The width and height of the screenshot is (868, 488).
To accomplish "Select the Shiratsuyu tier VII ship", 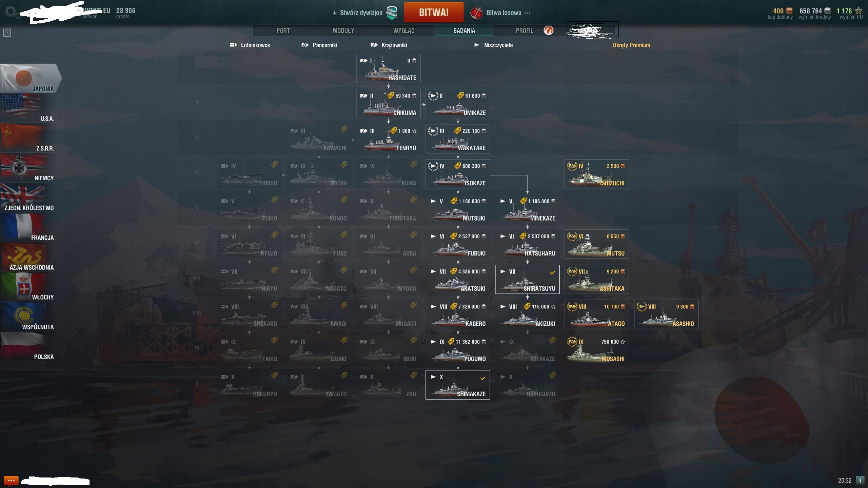I will click(527, 279).
